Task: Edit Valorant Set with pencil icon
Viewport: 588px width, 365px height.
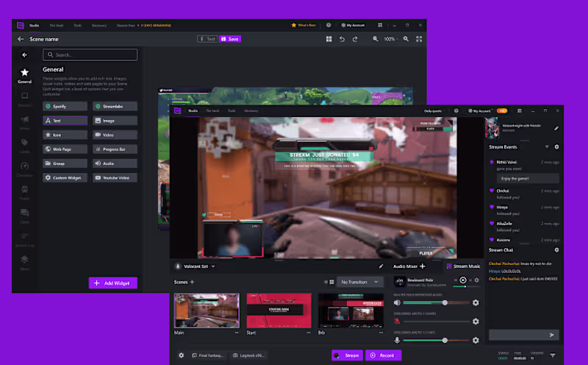Action: [x=381, y=266]
